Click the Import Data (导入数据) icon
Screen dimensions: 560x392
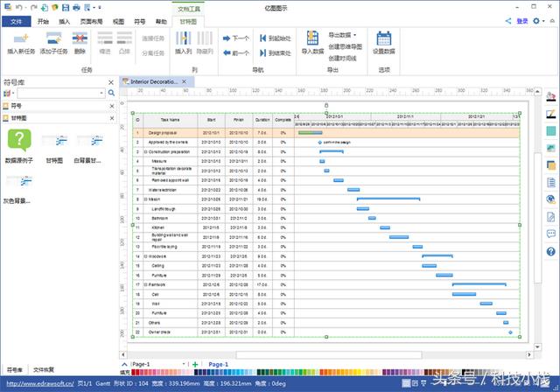click(311, 38)
